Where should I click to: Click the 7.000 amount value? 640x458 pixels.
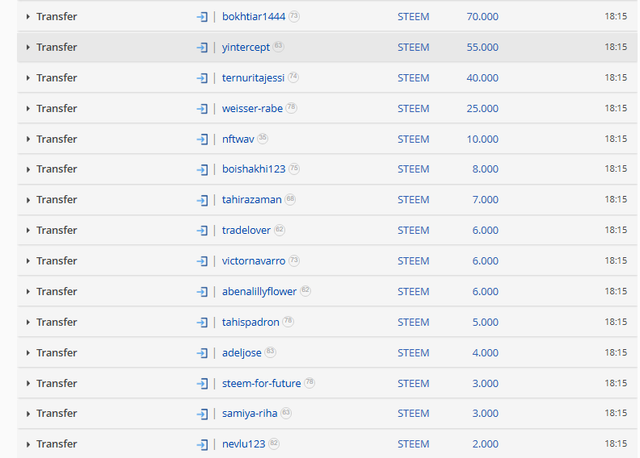[x=485, y=200]
